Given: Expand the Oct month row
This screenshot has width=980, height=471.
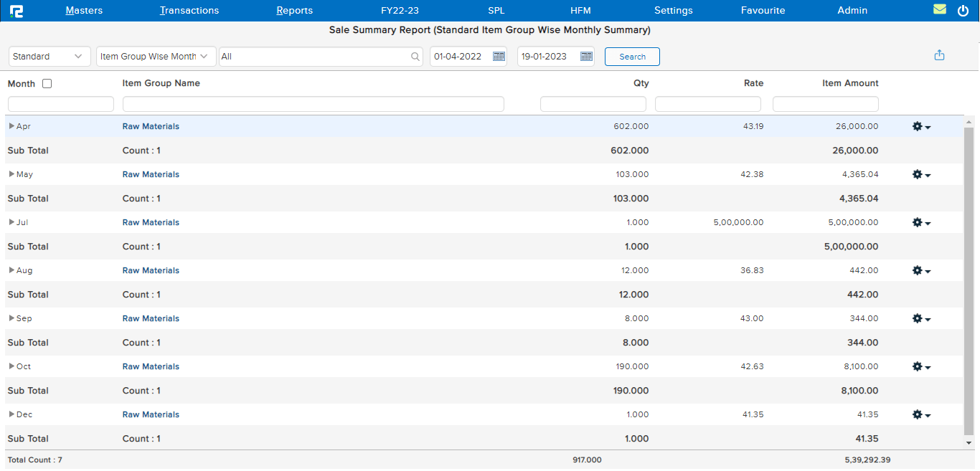Looking at the screenshot, I should [11, 366].
